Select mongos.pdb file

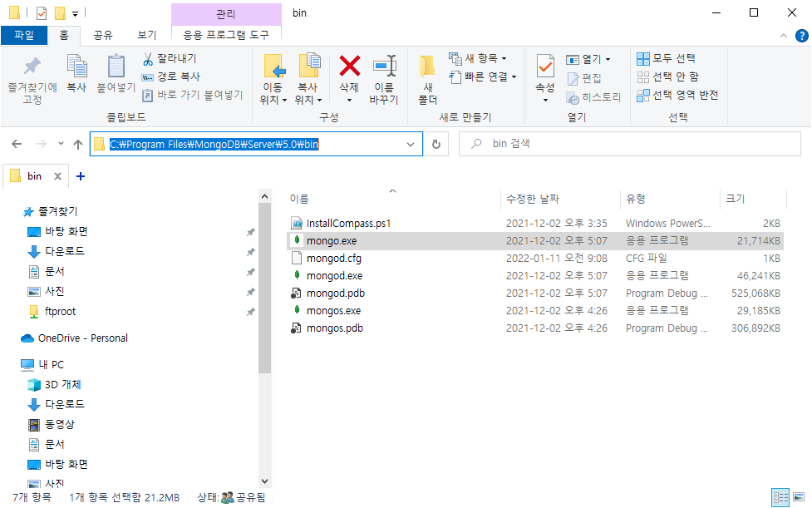pos(535,328)
